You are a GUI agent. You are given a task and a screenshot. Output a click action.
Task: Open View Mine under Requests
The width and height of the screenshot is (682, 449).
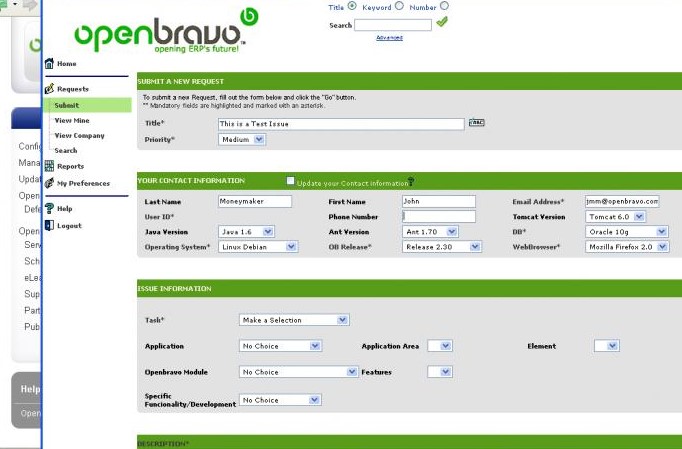point(72,121)
